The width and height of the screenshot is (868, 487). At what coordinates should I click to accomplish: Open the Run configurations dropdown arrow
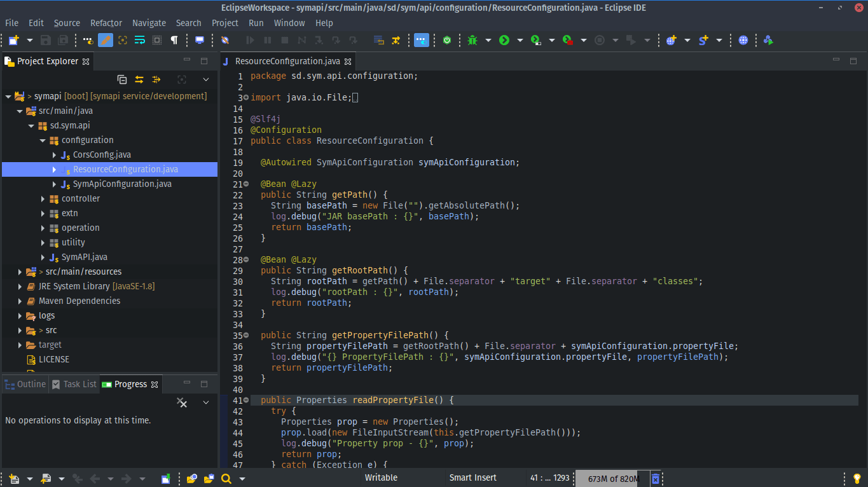[520, 40]
